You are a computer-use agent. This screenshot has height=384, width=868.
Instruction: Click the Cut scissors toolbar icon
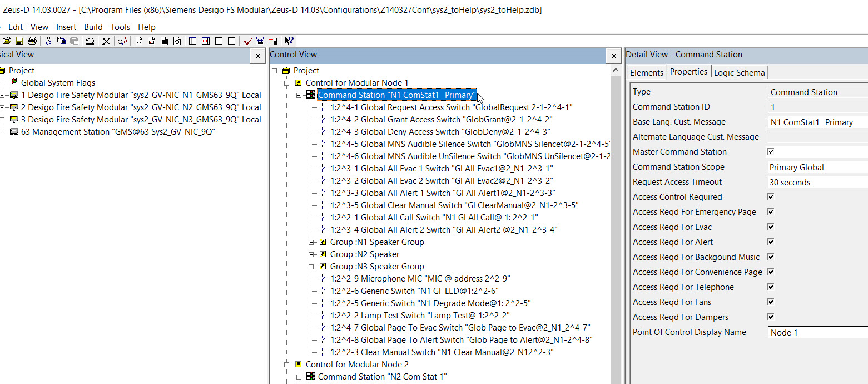pos(49,41)
